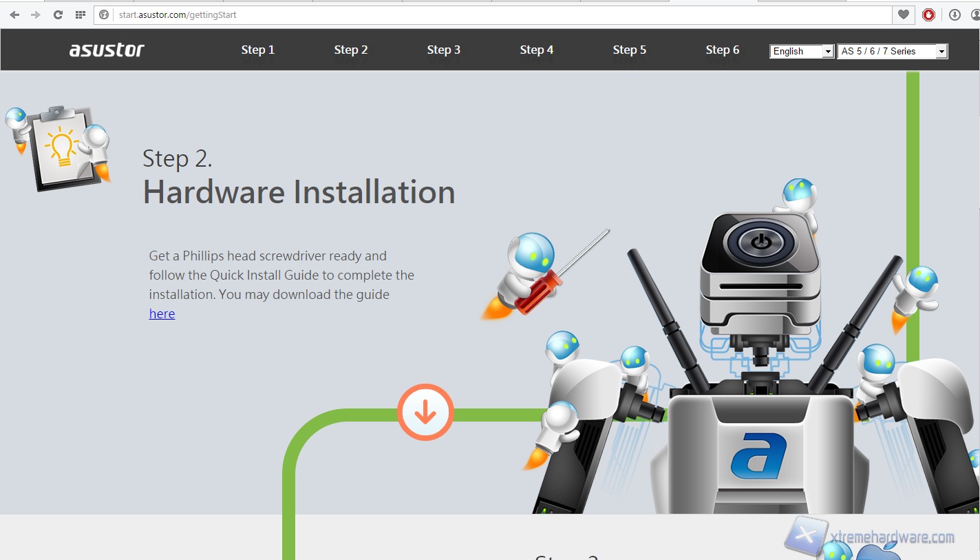This screenshot has width=980, height=560.
Task: Open the English language dropdown
Action: tap(802, 51)
